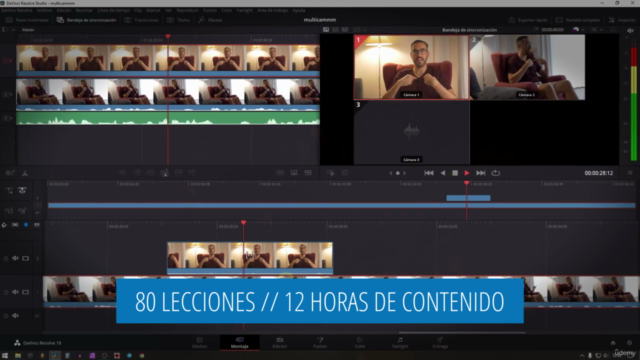The height and width of the screenshot is (360, 640).
Task: Select the Cámara 1 angle
Action: [411, 67]
